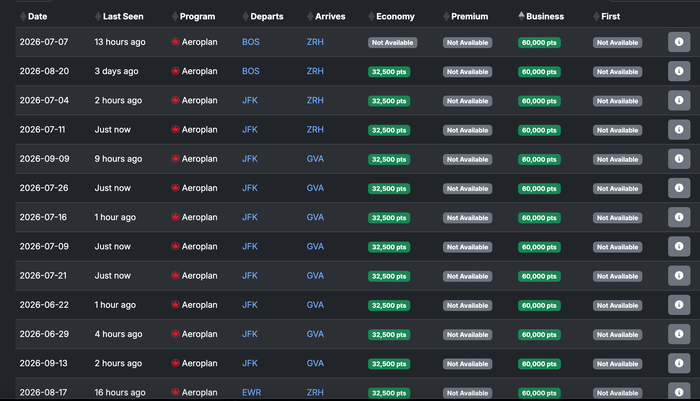Click date 2026-06-29 cell
This screenshot has height=401, width=700.
point(44,334)
